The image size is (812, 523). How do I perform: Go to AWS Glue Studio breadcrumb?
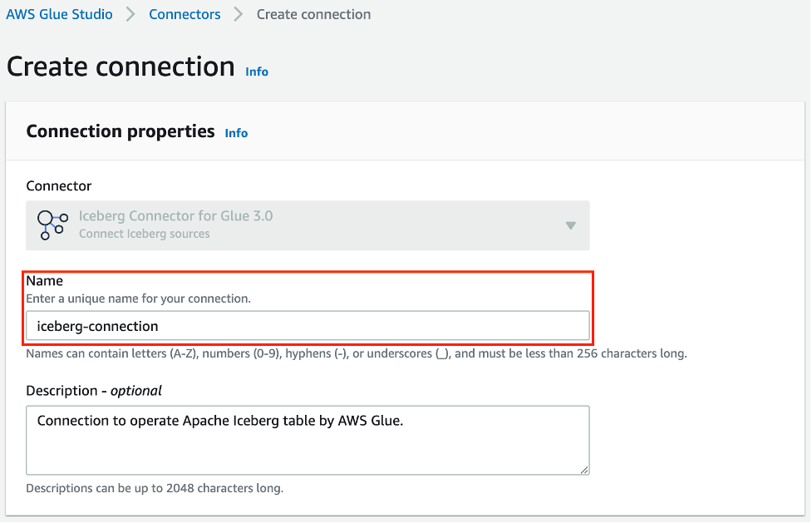pos(60,14)
